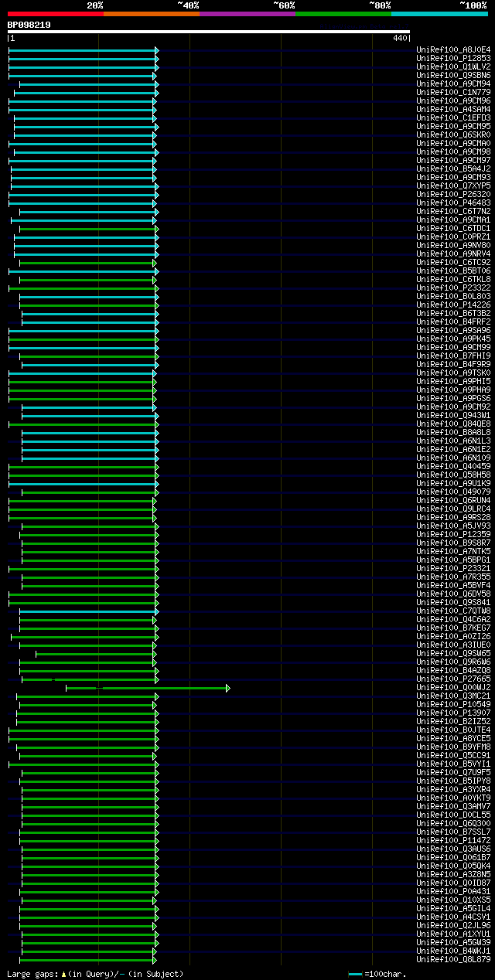
Task: Click the white query length bar
Action: point(208,32)
